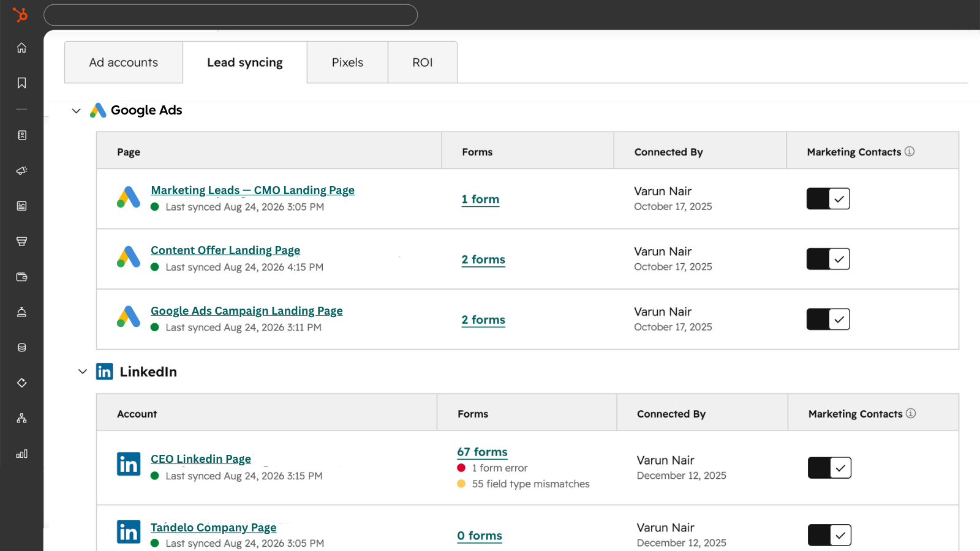This screenshot has width=980, height=551.
Task: Click the search field in top bar
Action: tap(231, 15)
